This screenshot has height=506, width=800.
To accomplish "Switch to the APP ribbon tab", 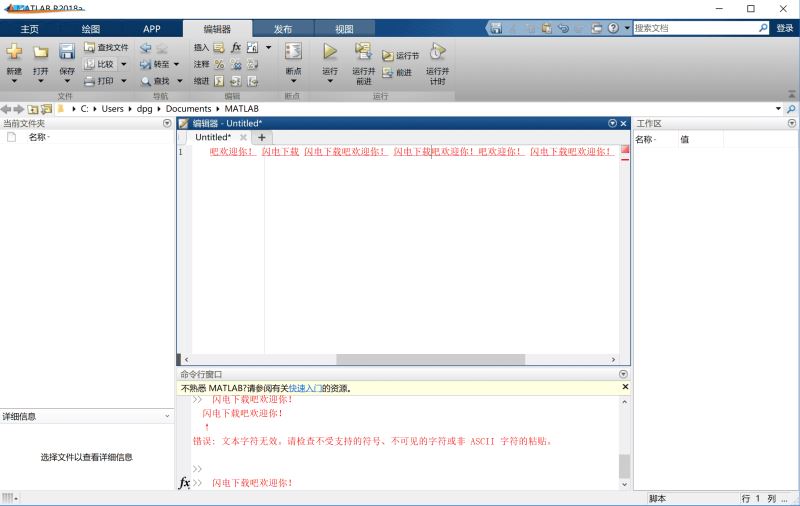I will 152,29.
